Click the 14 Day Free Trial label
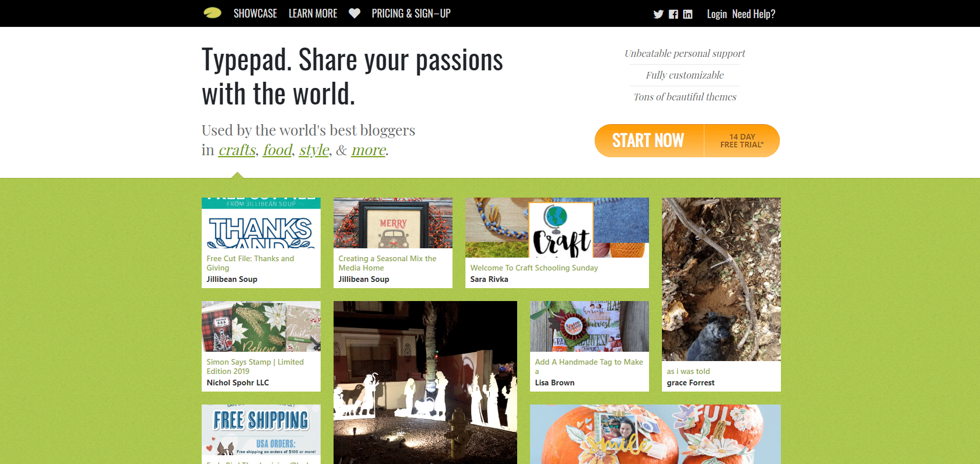980x464 pixels. [x=742, y=141]
